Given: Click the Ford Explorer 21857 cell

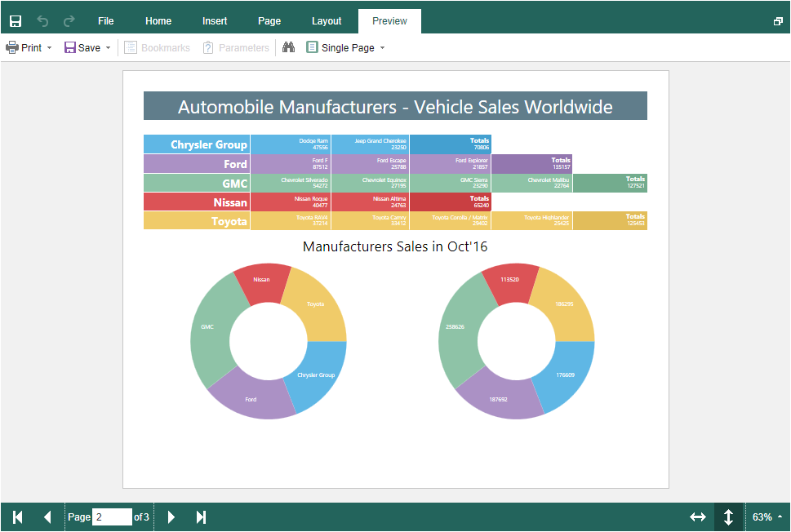Looking at the screenshot, I should pos(451,164).
